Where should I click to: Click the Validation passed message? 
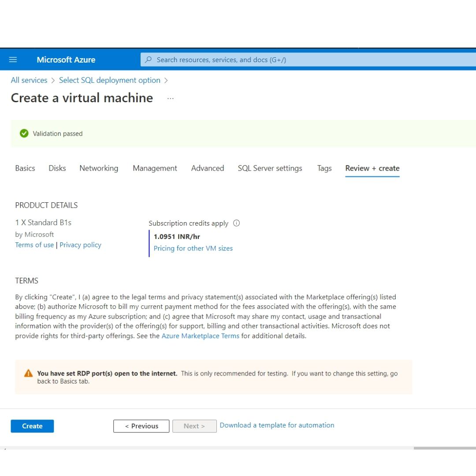pyautogui.click(x=57, y=134)
